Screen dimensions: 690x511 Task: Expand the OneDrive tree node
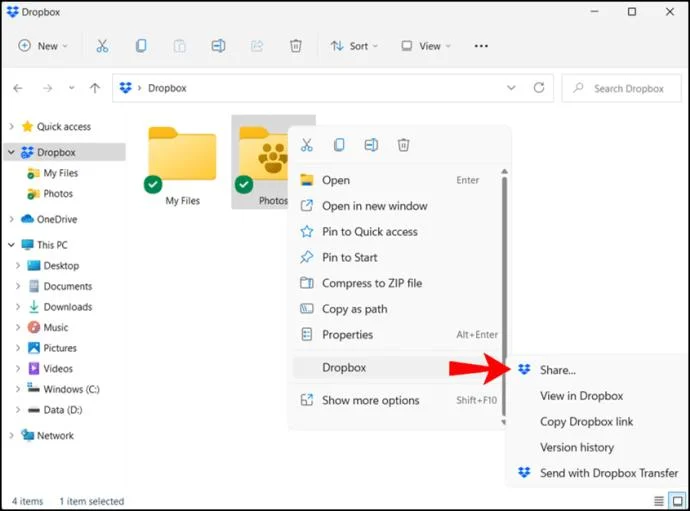tap(12, 219)
